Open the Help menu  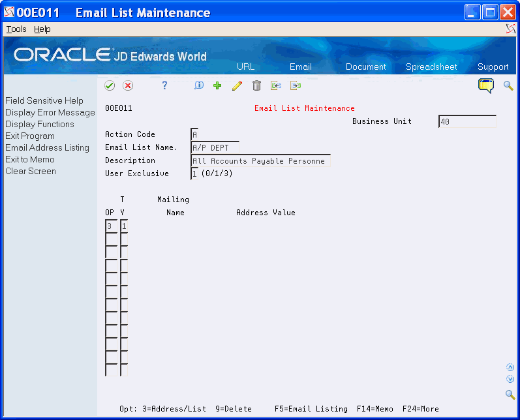tap(42, 29)
